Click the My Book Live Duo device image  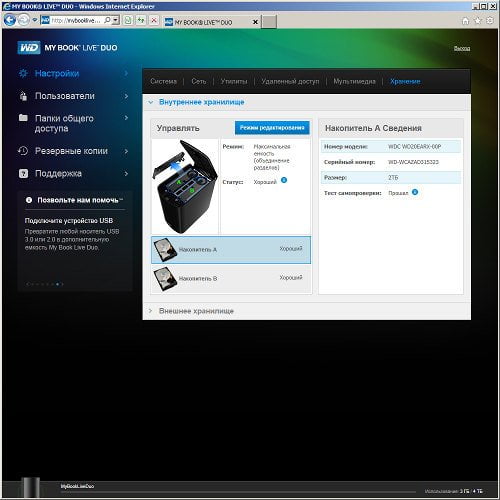pyautogui.click(x=185, y=187)
